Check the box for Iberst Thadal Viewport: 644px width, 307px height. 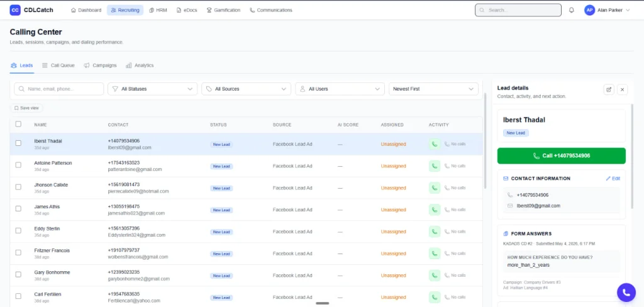point(18,143)
